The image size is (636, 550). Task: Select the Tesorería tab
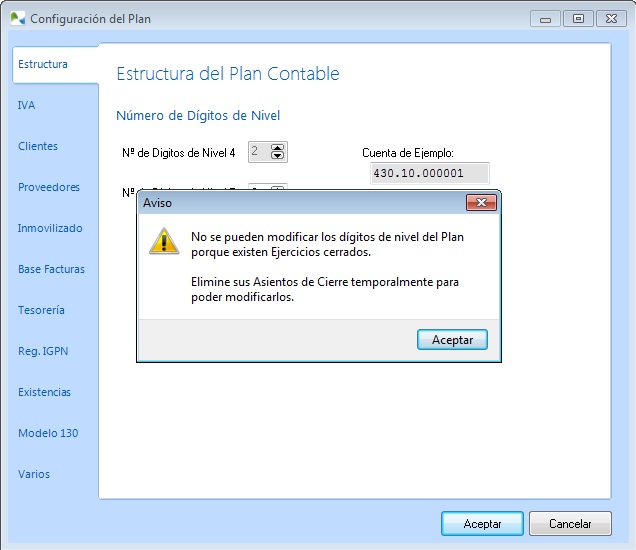41,310
